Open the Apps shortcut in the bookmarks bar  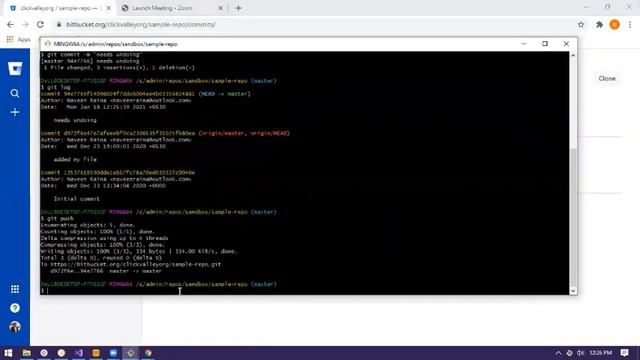pos(18,40)
